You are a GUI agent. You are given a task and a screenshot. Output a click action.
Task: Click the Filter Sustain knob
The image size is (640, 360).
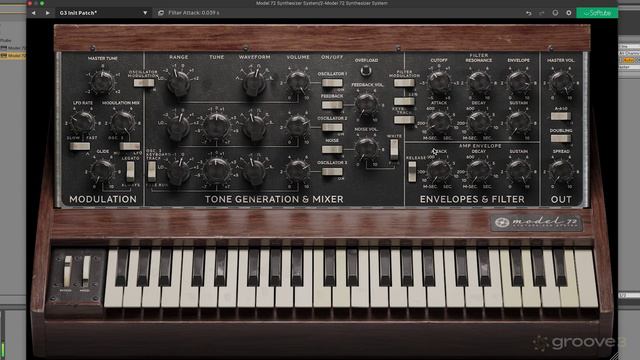tap(519, 122)
